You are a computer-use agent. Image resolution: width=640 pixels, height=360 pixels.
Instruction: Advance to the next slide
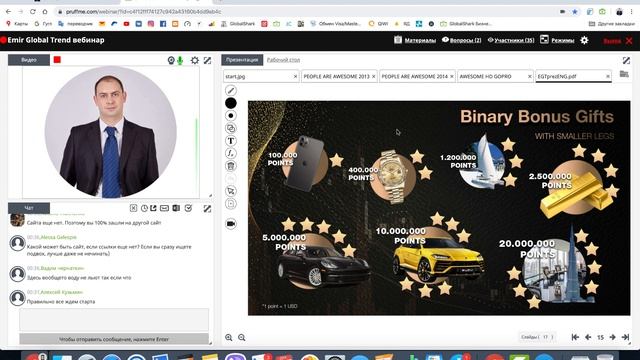[x=613, y=337]
